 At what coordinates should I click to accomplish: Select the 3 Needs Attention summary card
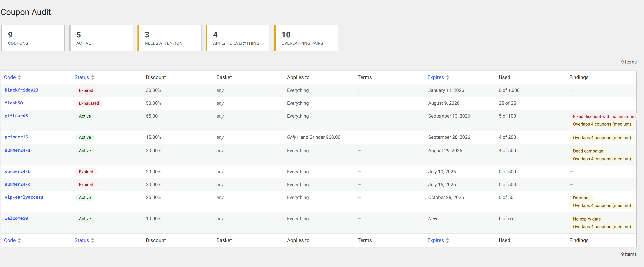click(170, 38)
